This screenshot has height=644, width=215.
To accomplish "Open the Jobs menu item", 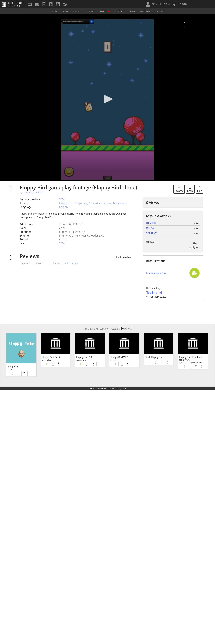I will [132, 11].
